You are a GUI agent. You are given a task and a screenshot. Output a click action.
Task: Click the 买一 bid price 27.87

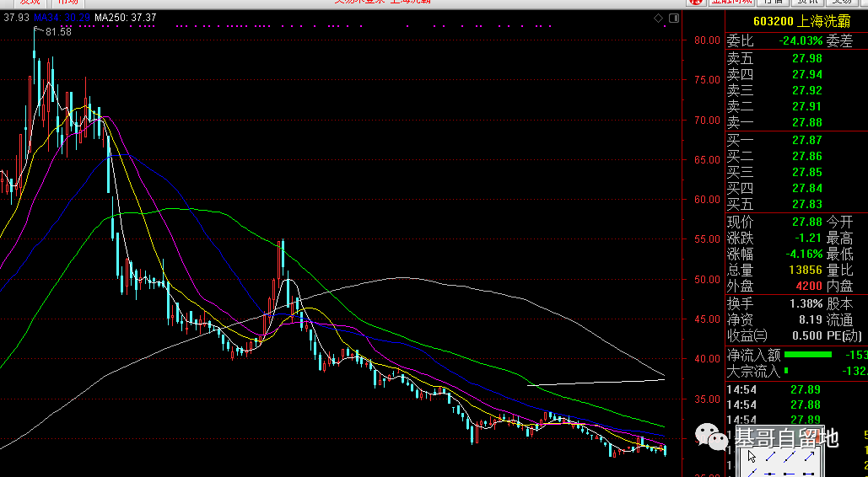tap(806, 140)
